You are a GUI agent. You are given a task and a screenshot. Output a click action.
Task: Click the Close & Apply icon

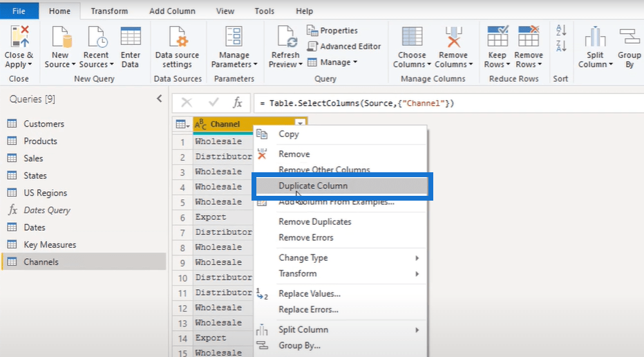19,37
